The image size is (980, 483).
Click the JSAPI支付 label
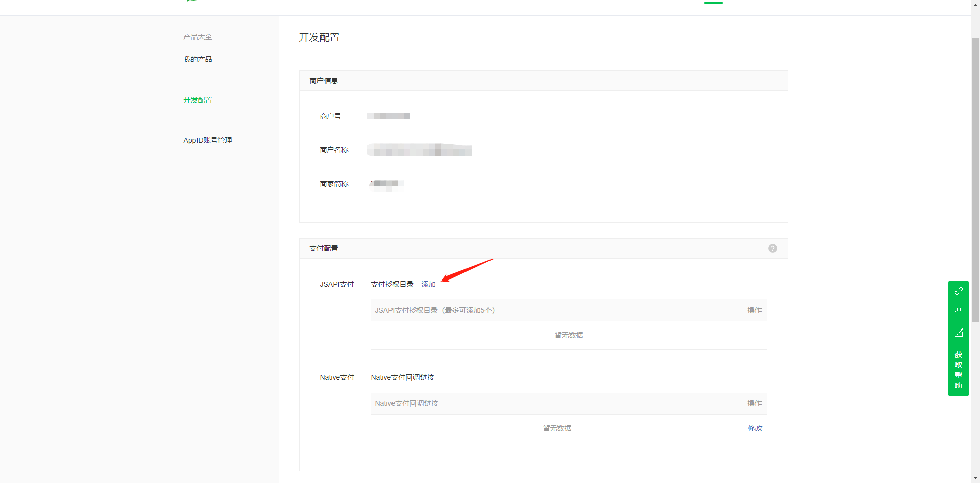pyautogui.click(x=336, y=284)
